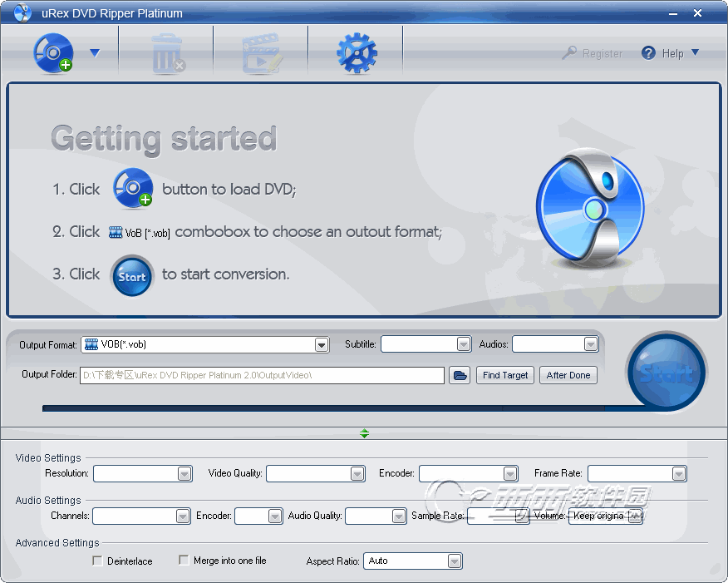Viewport: 728px width, 583px height.
Task: Enable the Deinterlace checkbox
Action: coord(98,561)
